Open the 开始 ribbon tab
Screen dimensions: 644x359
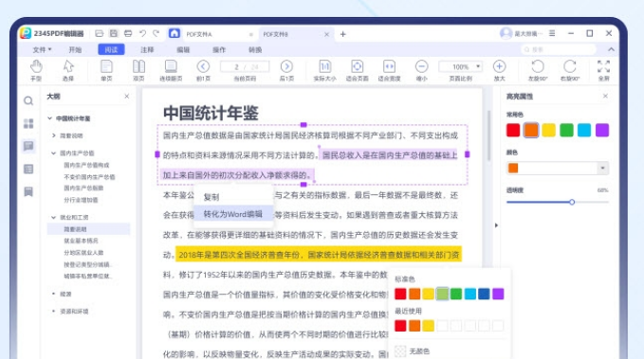(x=75, y=49)
